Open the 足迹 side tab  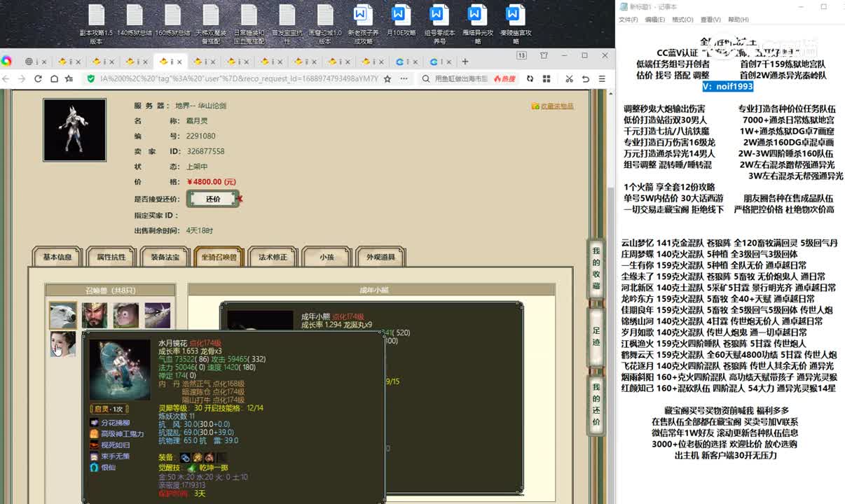pos(596,336)
